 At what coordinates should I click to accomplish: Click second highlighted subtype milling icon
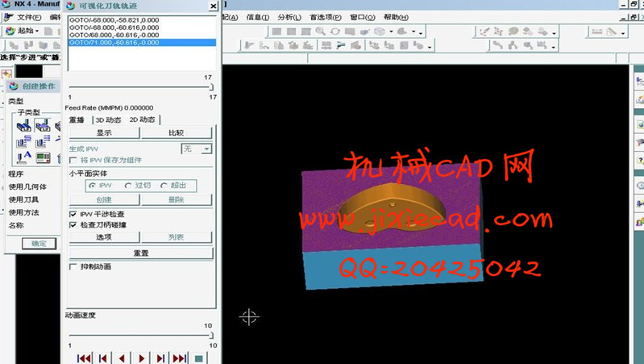[x=42, y=125]
